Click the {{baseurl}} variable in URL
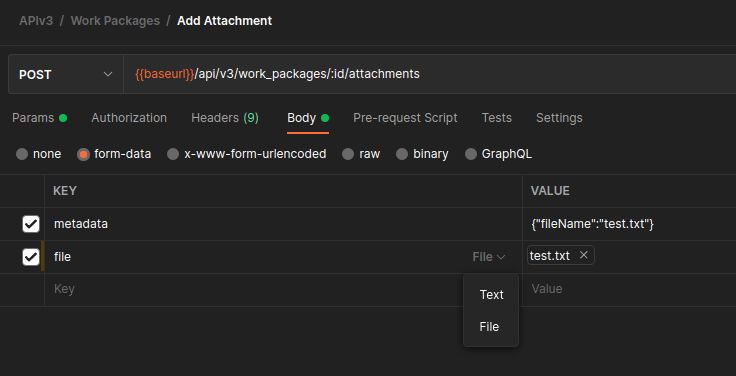 point(165,74)
